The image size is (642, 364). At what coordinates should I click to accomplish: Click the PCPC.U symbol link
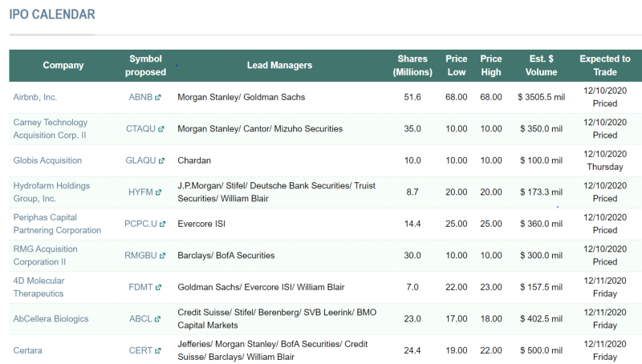tap(140, 224)
